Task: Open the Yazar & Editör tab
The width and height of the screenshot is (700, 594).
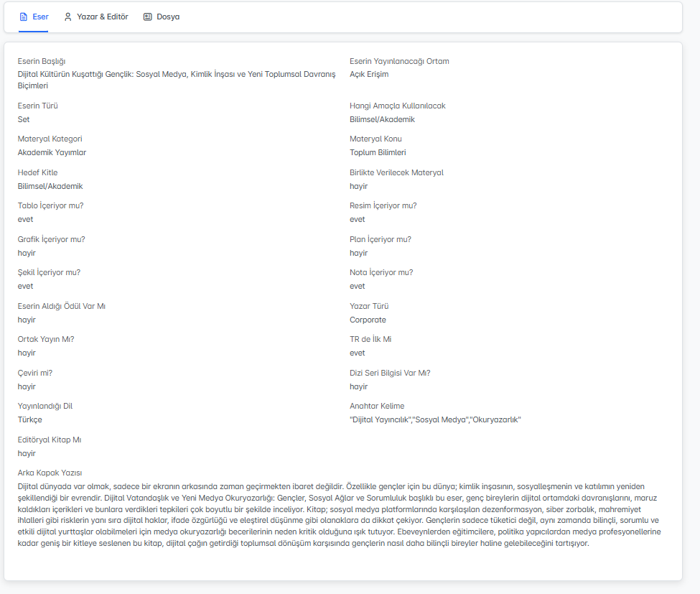Action: 102,17
